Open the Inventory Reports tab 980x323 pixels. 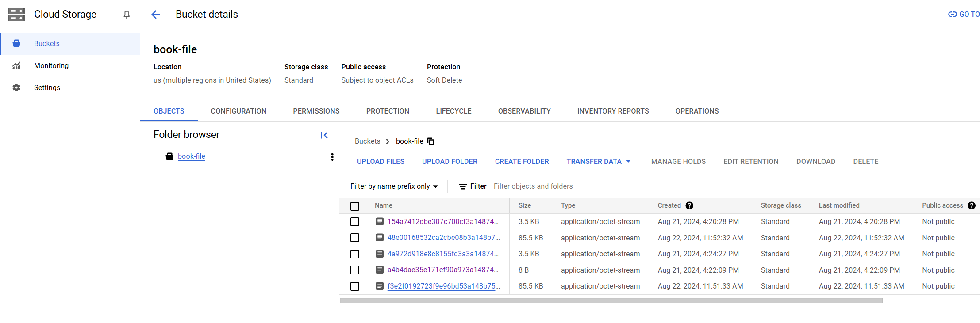click(613, 111)
